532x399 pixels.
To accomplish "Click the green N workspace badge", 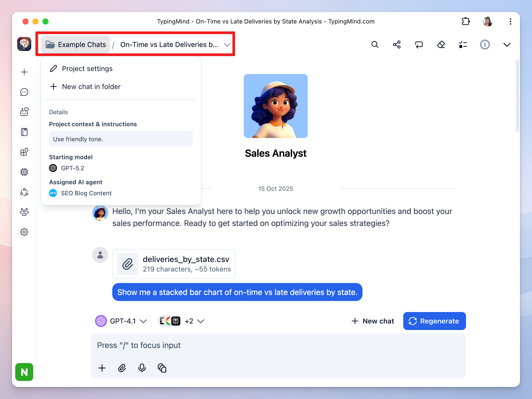I will pos(24,372).
